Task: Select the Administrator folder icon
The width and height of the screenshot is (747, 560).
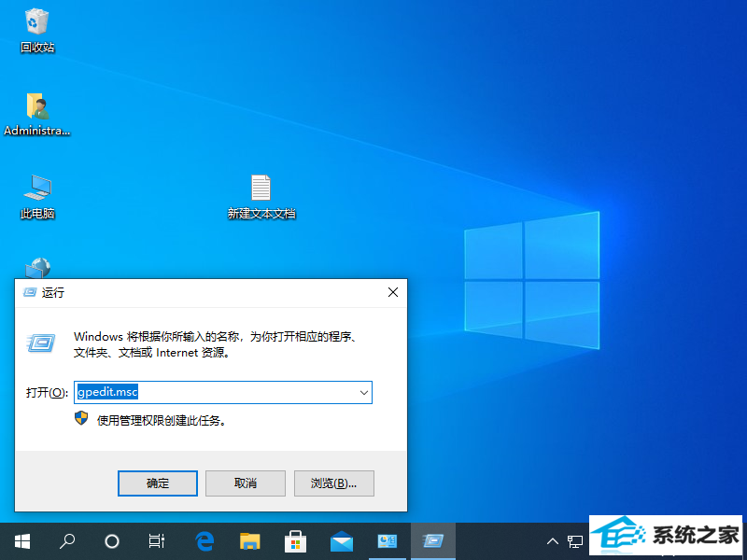Action: [x=37, y=114]
